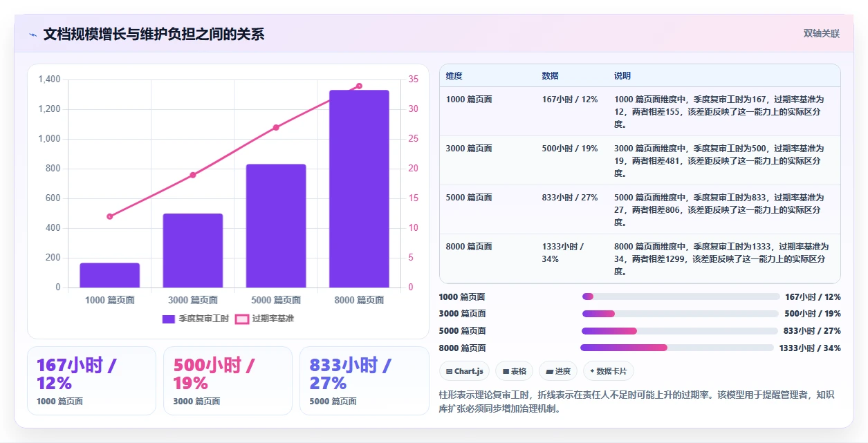Click the 5000 篇页面 progress bar
Screen dimensions: 868x443
[680, 331]
